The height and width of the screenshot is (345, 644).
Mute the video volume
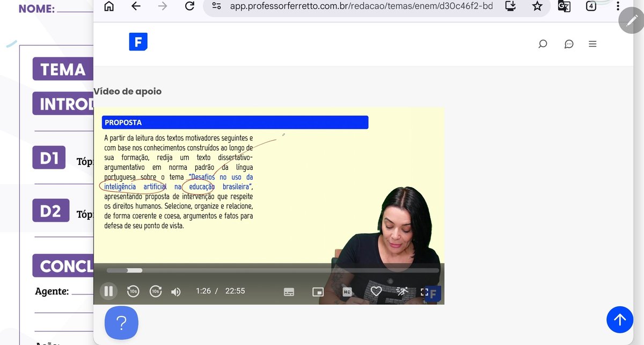point(176,292)
